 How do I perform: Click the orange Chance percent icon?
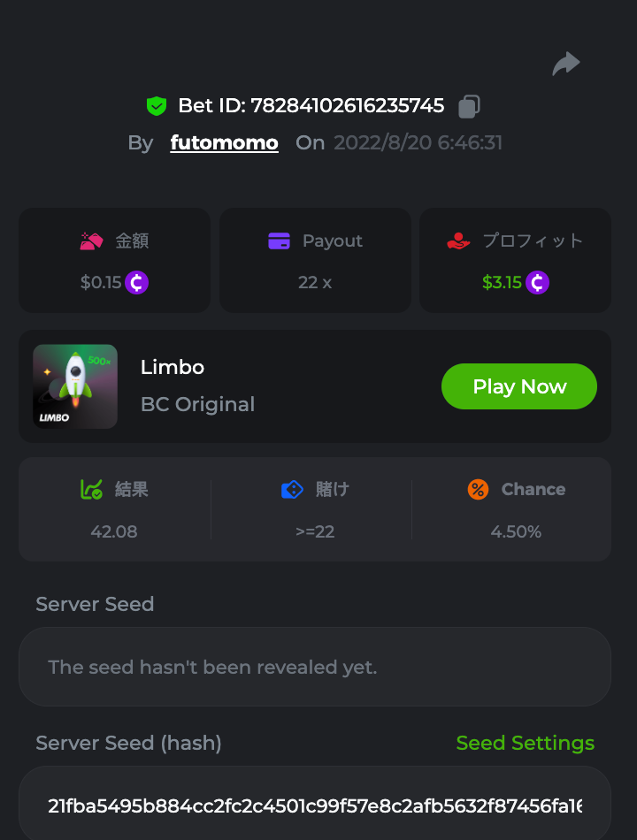point(478,489)
